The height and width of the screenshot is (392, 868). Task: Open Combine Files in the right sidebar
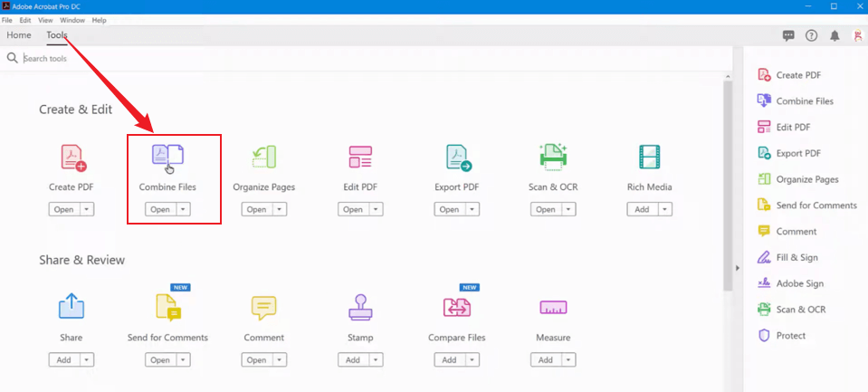[795, 101]
